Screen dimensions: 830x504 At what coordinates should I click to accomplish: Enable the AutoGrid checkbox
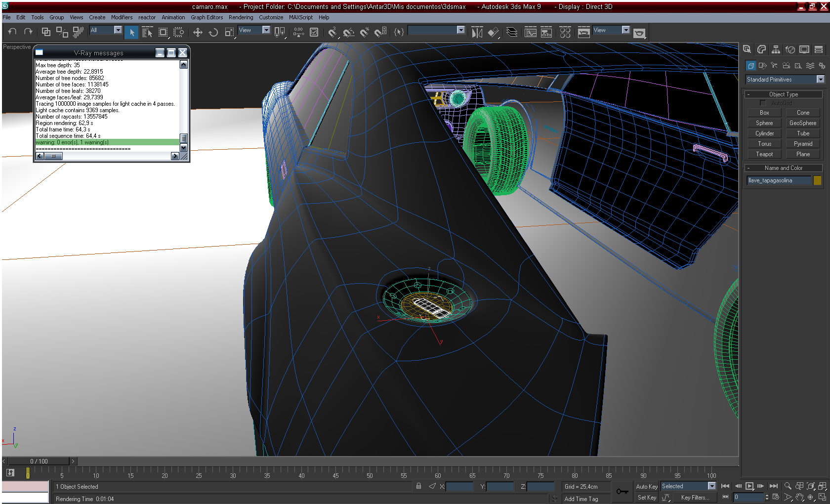[763, 103]
